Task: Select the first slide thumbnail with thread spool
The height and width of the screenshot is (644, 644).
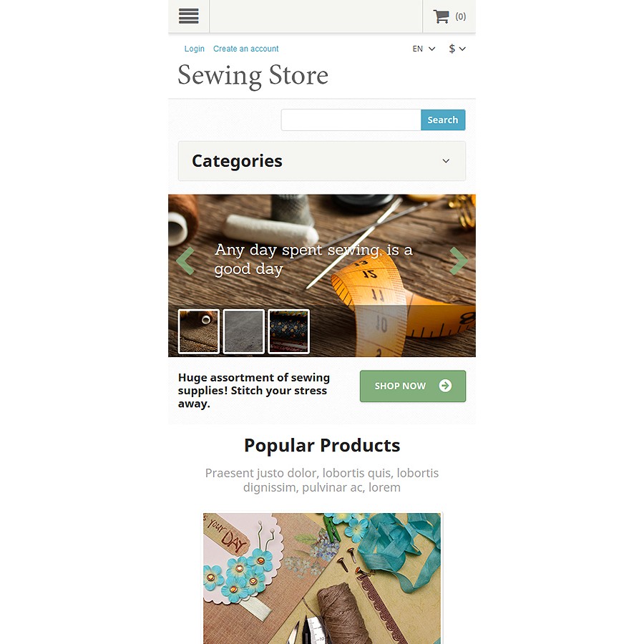Action: 199,331
